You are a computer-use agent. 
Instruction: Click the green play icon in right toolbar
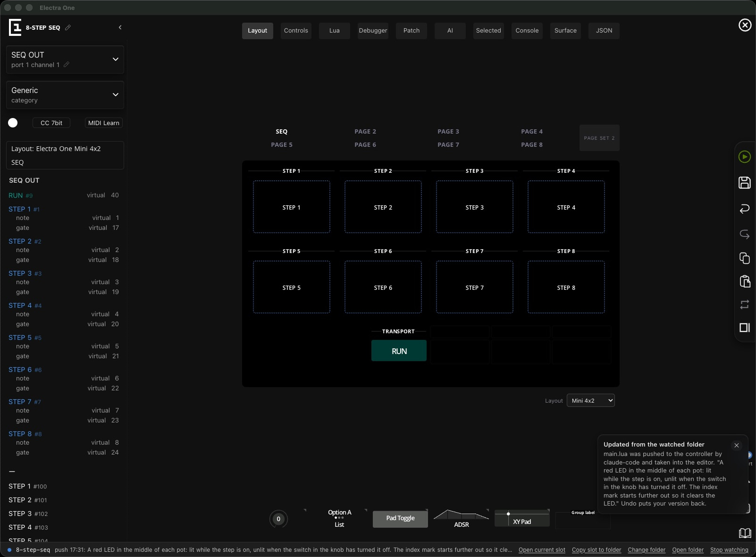744,157
